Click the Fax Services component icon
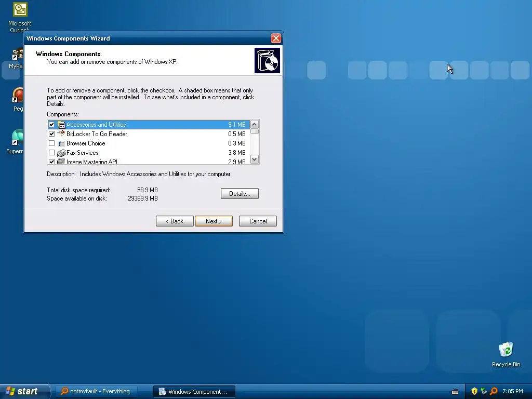Viewport: 532px width, 399px height. coord(61,153)
